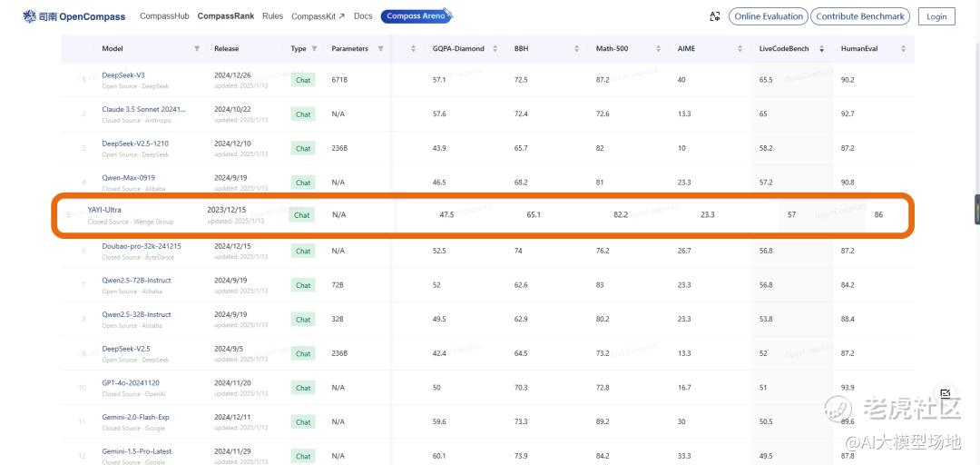Toggle LiveCodeBench sort order arrows
This screenshot has height=465, width=980.
[x=821, y=48]
